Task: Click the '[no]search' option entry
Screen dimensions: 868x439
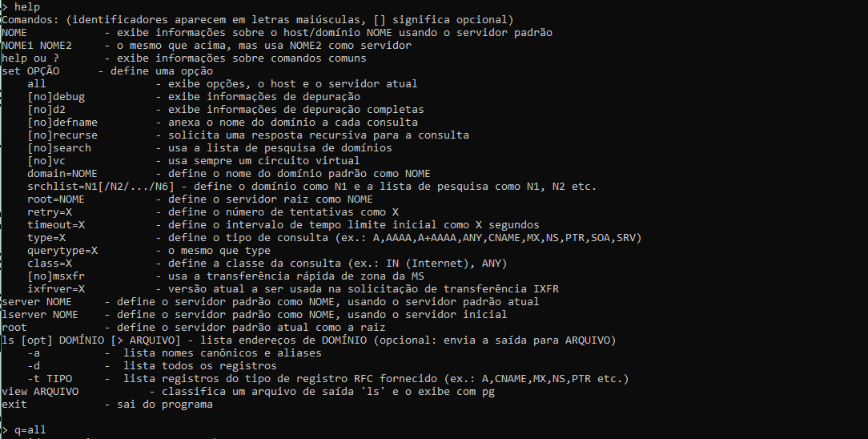Action: pos(59,147)
